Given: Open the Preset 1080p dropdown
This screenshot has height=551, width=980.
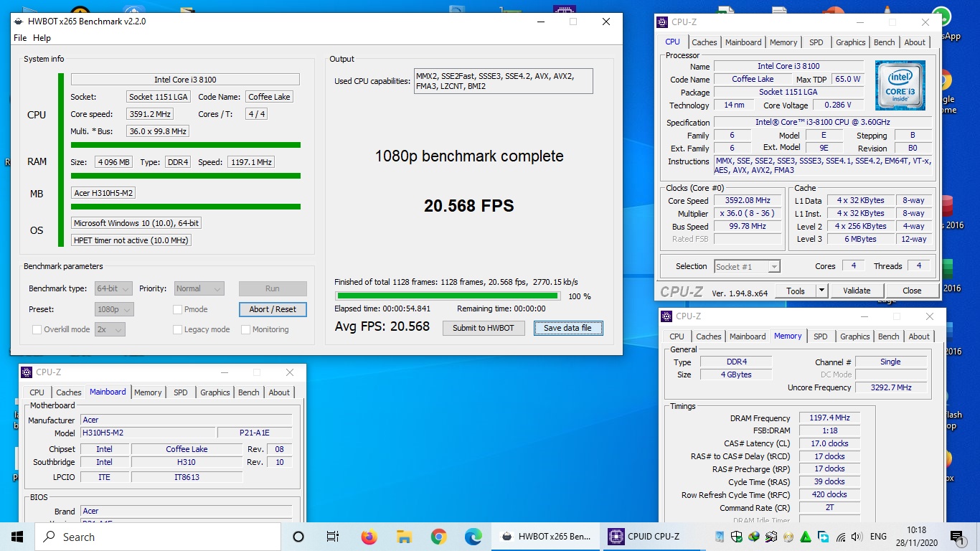Looking at the screenshot, I should coord(115,309).
